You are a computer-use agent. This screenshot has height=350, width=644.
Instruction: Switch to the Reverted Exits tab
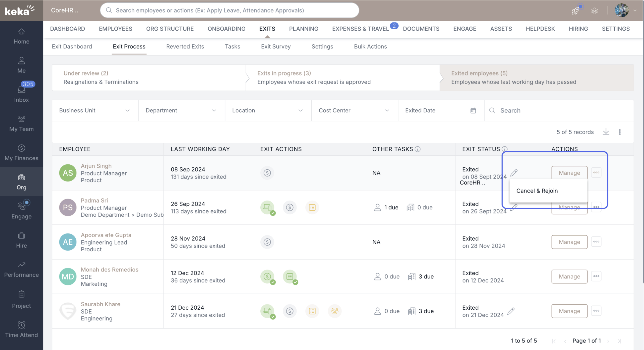click(185, 46)
